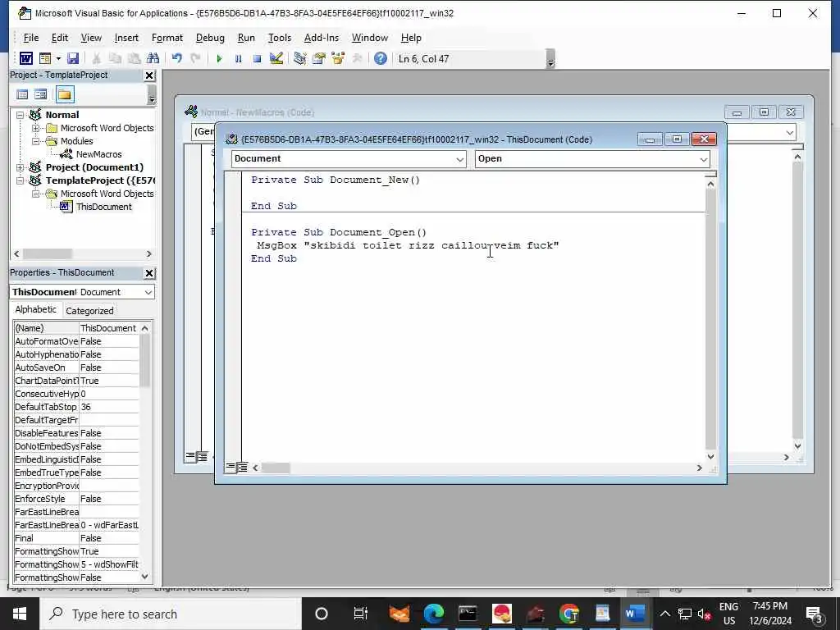Switch to the Alphabetic properties tab

pos(35,309)
